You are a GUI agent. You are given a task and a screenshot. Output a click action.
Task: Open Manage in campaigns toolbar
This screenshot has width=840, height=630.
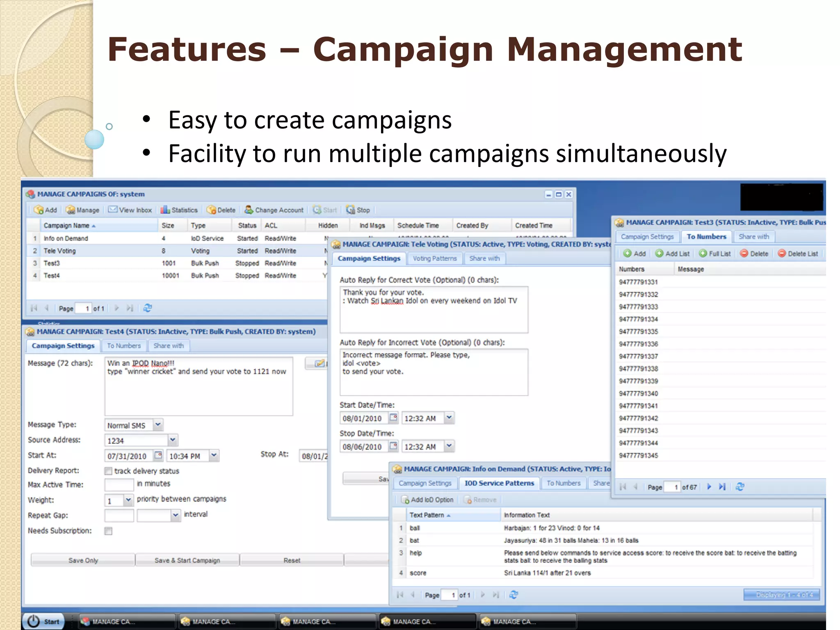(x=82, y=210)
